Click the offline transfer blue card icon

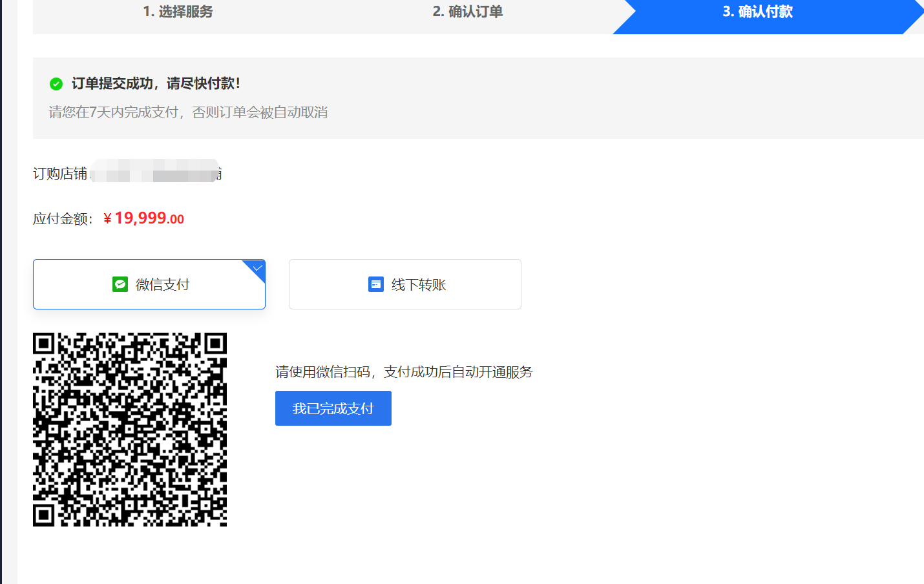[x=376, y=284]
